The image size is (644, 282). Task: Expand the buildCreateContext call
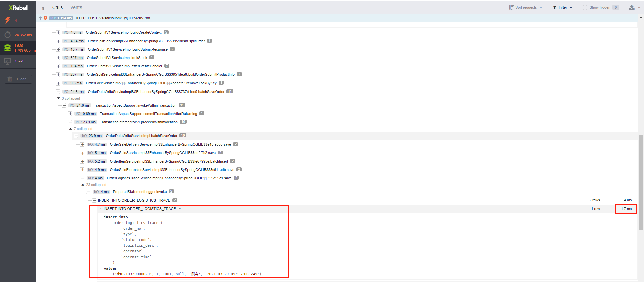click(x=58, y=33)
